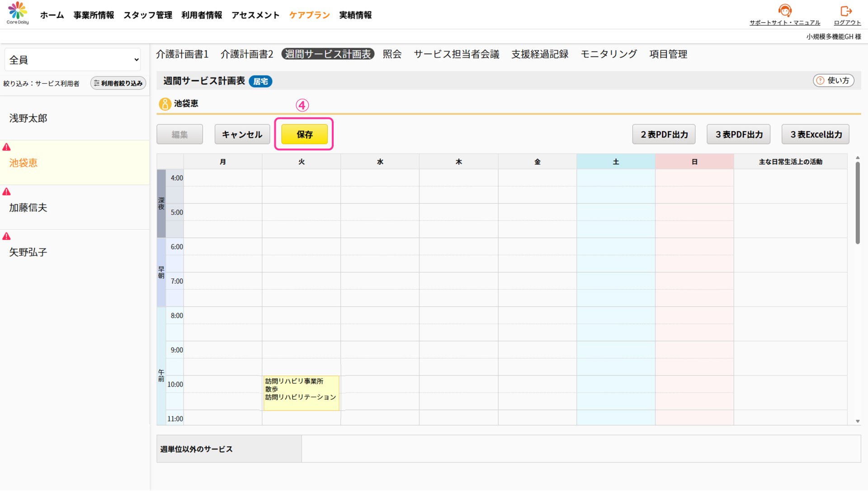The width and height of the screenshot is (868, 491).
Task: Click warning triangle icon above 池袋恵
Action: pos(6,147)
